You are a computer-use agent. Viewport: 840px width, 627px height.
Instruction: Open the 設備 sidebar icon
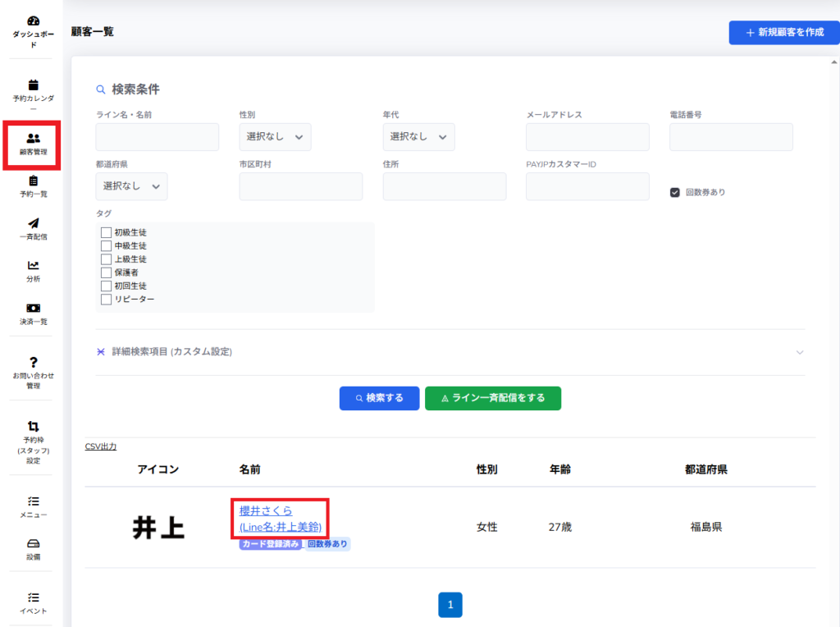pyautogui.click(x=33, y=543)
